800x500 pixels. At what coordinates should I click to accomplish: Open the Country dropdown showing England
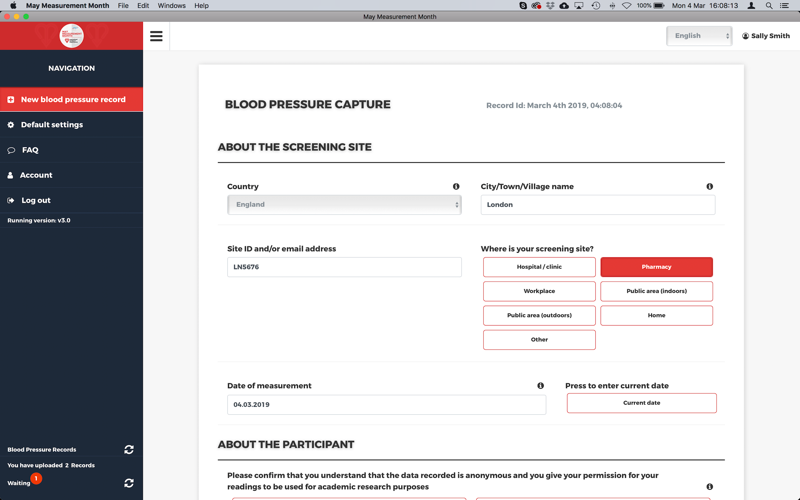point(344,205)
